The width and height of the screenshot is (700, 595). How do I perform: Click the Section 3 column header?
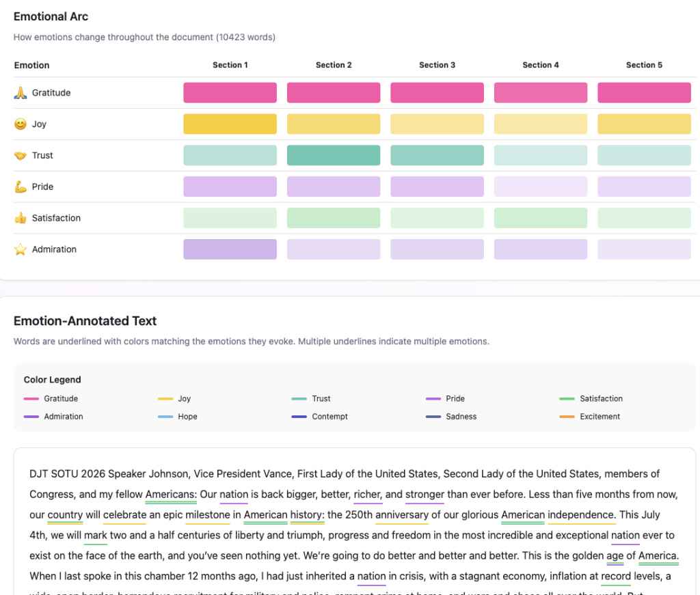(x=437, y=65)
